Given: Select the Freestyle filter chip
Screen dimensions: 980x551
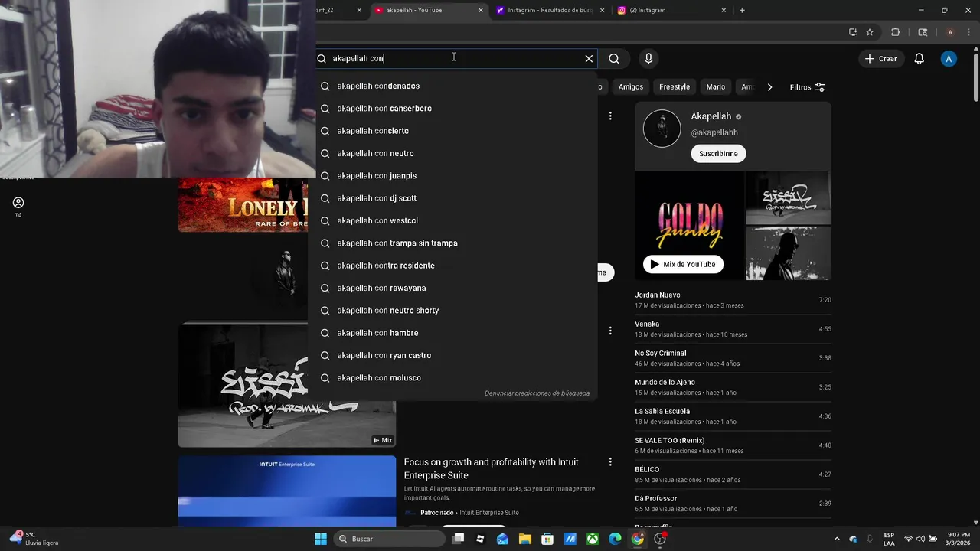Looking at the screenshot, I should pyautogui.click(x=675, y=87).
